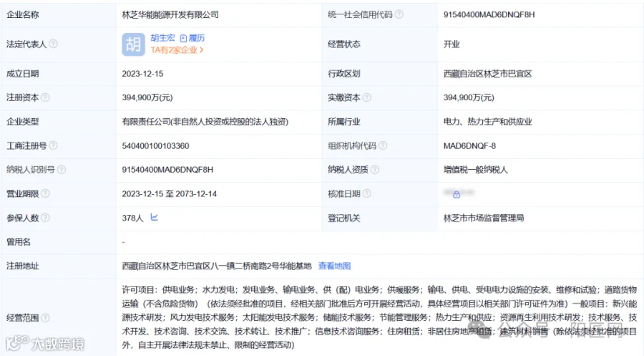This screenshot has height=356, width=644.
Task: Open the 查看地图 map link
Action: click(x=334, y=266)
